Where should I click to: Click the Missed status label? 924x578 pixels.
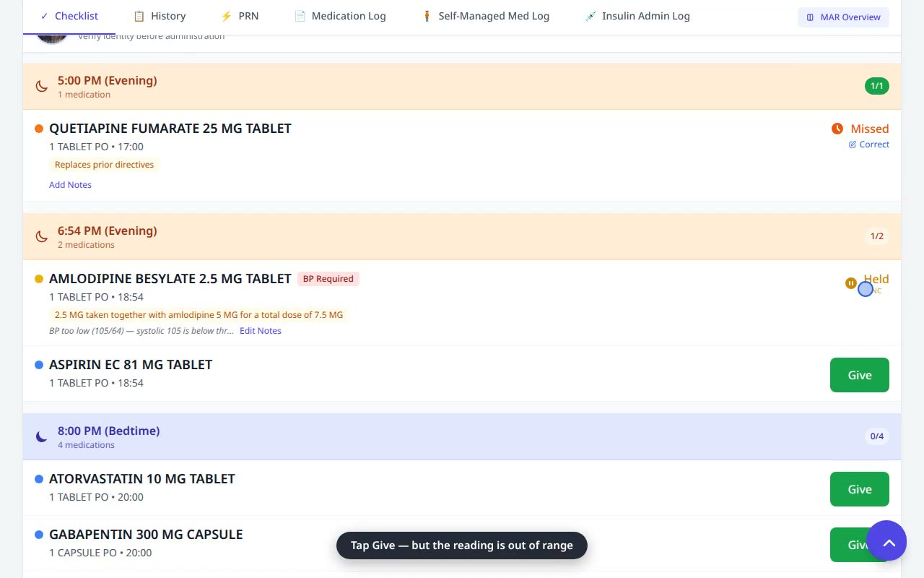[869, 129]
